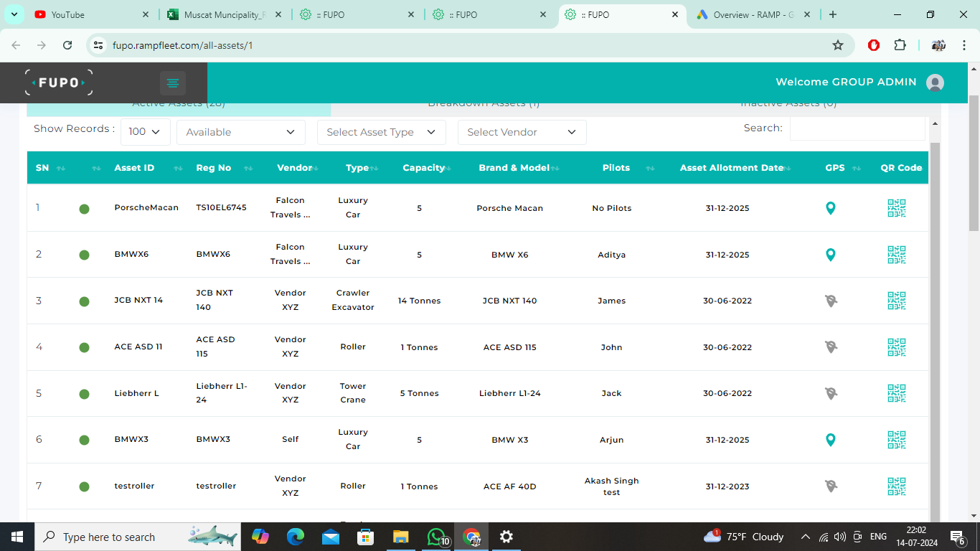Click the Search input field
This screenshot has width=980, height=551.
[857, 128]
